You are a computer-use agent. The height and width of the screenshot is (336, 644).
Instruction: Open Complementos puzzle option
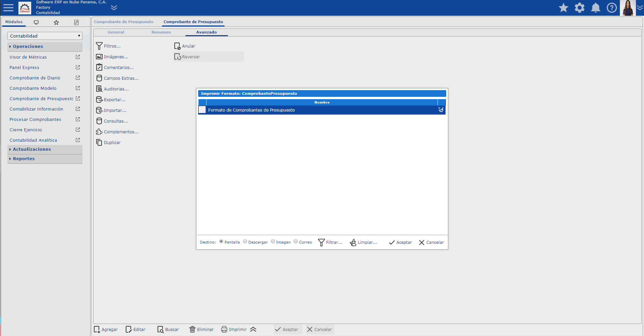117,132
